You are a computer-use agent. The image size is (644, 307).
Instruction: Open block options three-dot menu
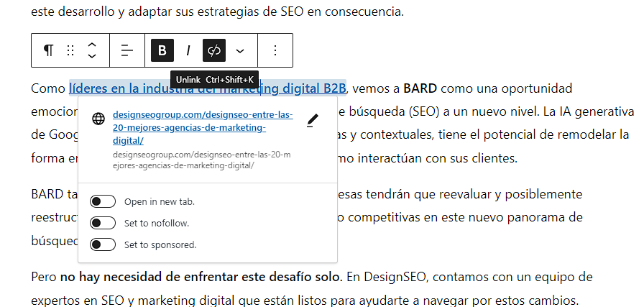[275, 50]
